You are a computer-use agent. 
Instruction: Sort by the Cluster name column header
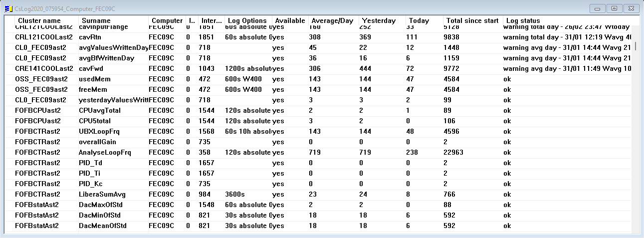39,20
